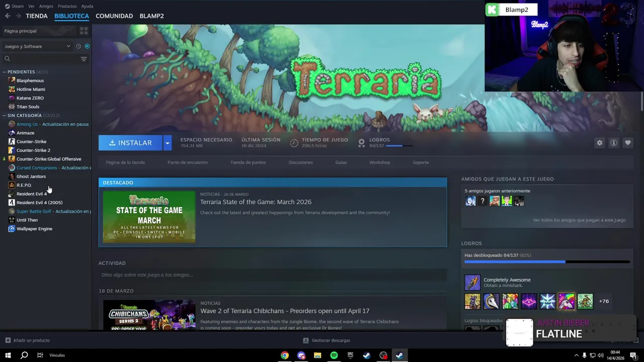Switch library to grid view icon
644x362 pixels.
tap(84, 31)
